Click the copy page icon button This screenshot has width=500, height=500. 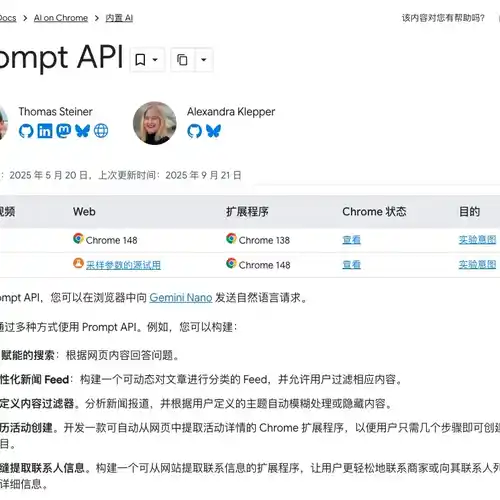[182, 60]
